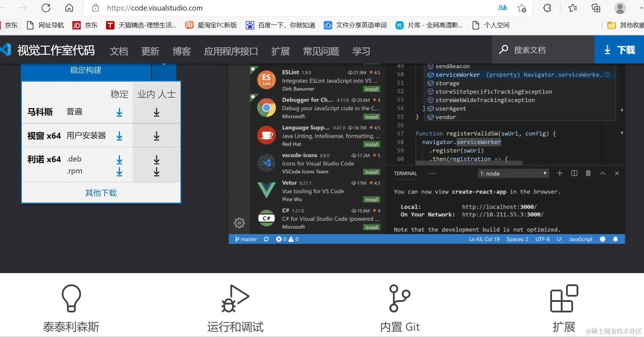This screenshot has width=644, height=337.
Task: Open the browser extensions puzzle icon
Action: point(547,8)
